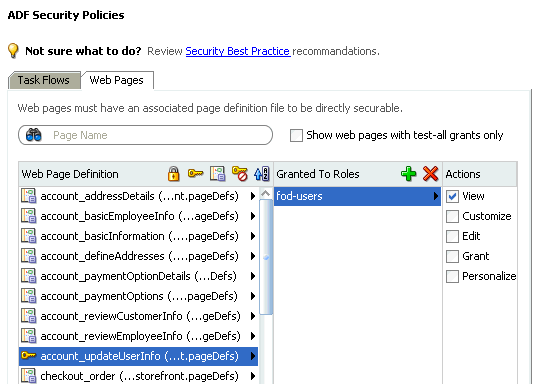This screenshot has height=384, width=536.
Task: Select account_defineAddresses page definition
Action: 138,256
